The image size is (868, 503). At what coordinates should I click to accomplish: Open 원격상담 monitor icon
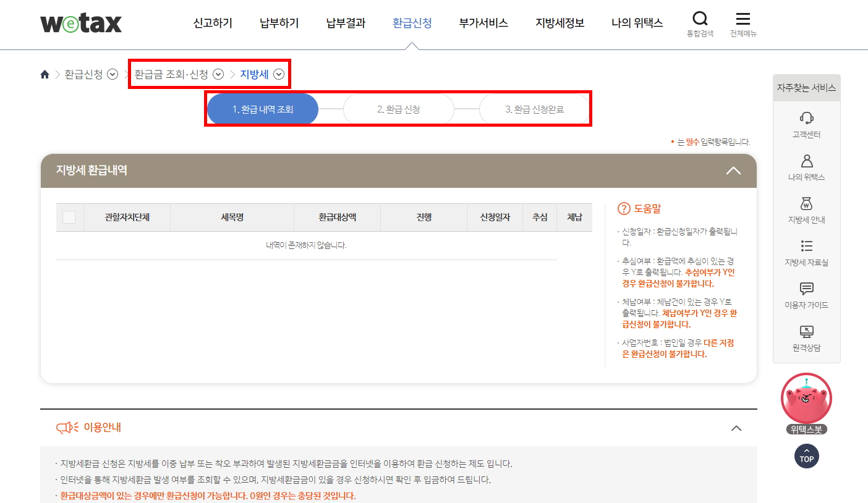point(806,331)
